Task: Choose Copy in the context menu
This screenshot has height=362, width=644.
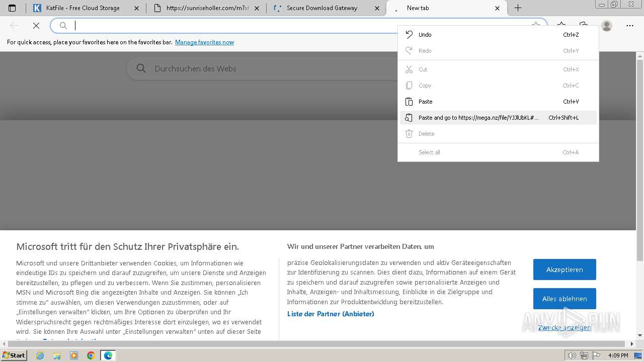Action: [498, 85]
